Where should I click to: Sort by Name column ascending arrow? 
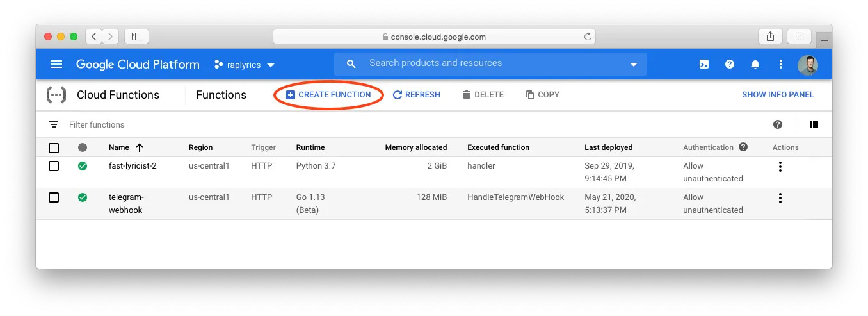pos(140,147)
